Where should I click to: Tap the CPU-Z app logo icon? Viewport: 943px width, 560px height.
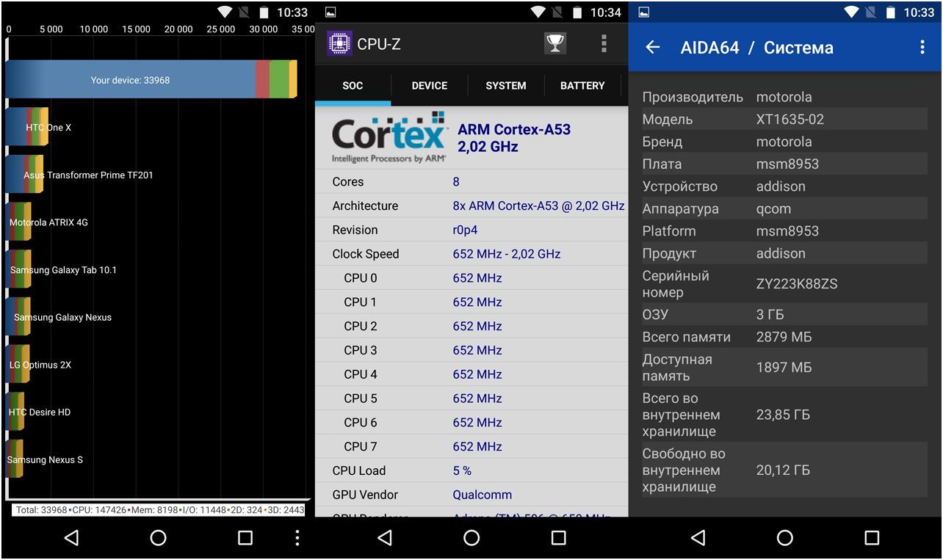point(339,44)
